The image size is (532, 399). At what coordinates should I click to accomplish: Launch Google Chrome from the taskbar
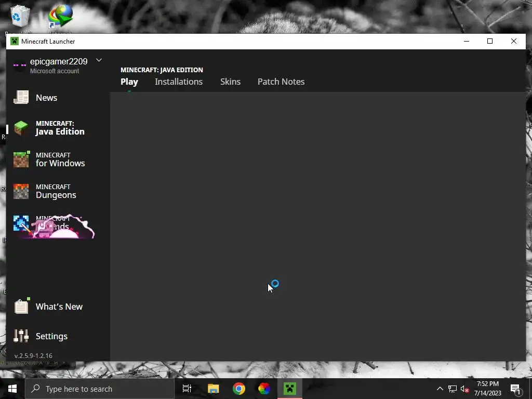click(239, 389)
